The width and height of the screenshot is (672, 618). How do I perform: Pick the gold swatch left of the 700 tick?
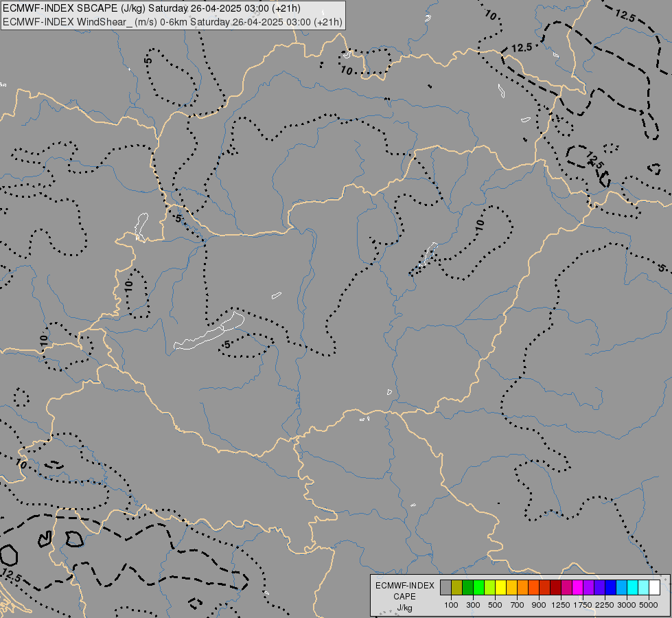[511, 587]
